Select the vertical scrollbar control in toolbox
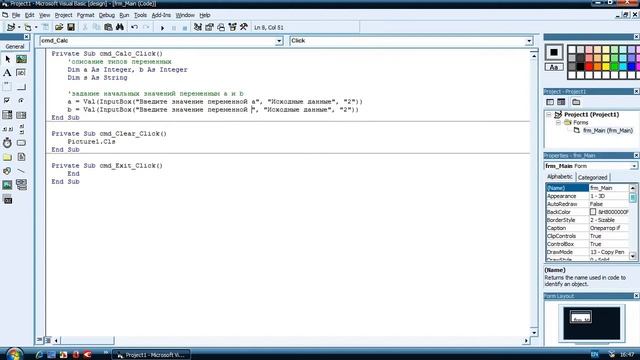 click(x=21, y=129)
